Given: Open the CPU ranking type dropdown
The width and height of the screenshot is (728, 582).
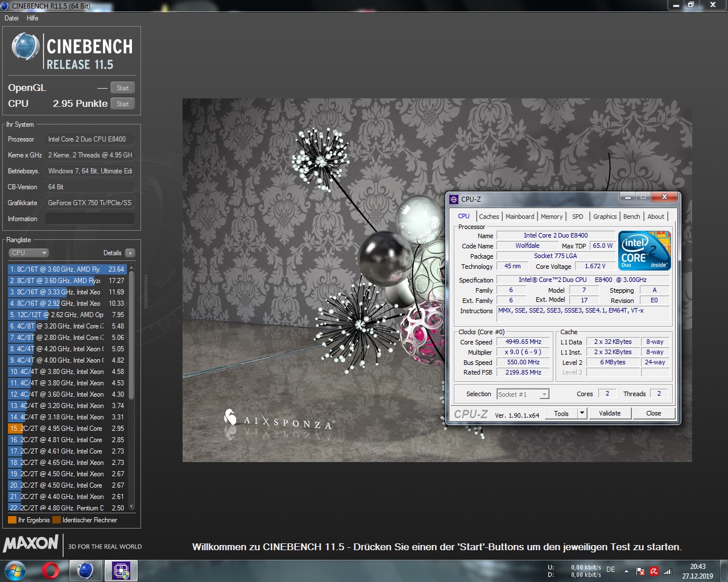Looking at the screenshot, I should tap(28, 253).
